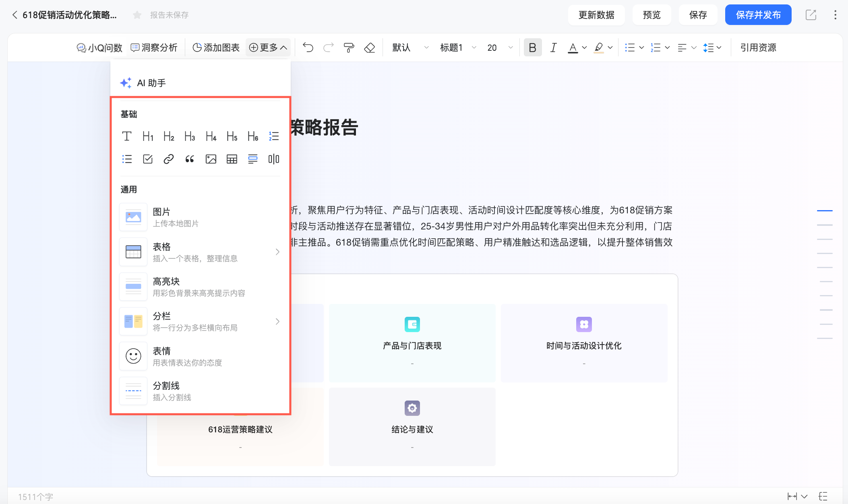Choose 分割线 divider entry
The width and height of the screenshot is (848, 504).
coord(201,391)
